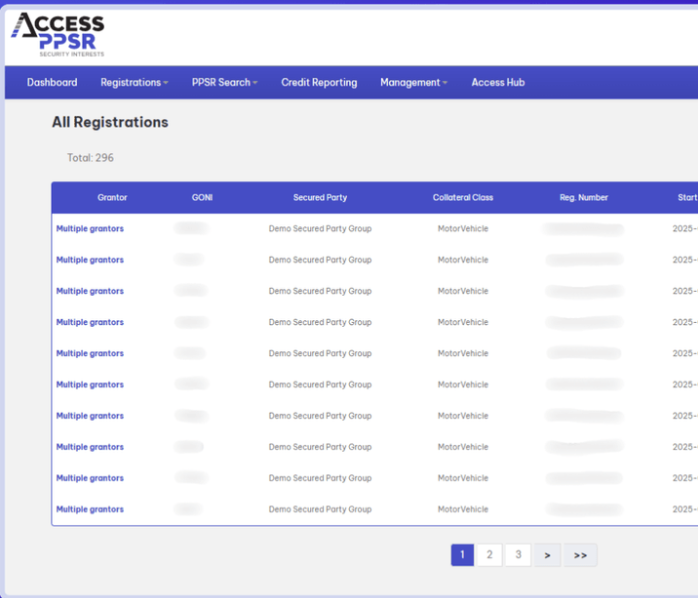698x598 pixels.
Task: Go to pagination page 2
Action: tap(490, 555)
